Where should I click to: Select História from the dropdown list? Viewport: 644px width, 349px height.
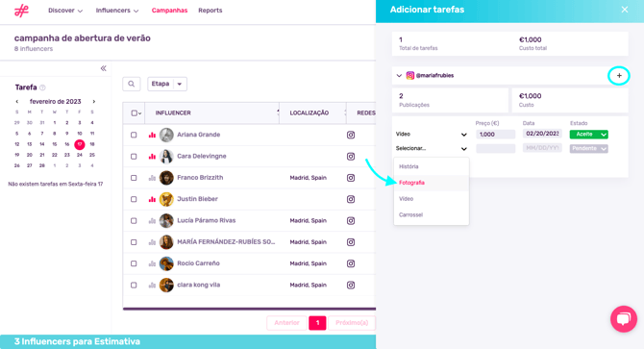pyautogui.click(x=432, y=166)
